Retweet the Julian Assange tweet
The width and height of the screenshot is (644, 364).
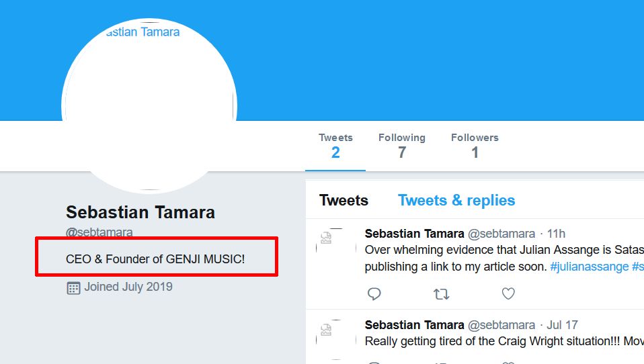point(442,294)
